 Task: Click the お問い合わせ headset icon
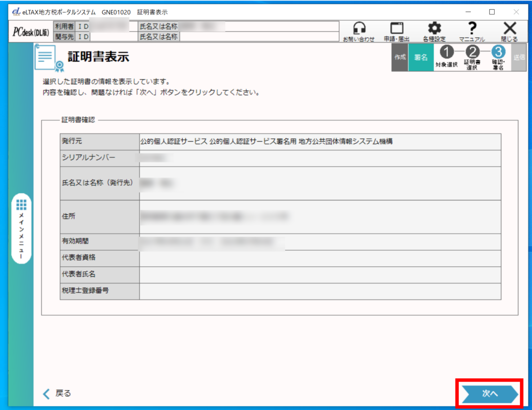tap(358, 29)
